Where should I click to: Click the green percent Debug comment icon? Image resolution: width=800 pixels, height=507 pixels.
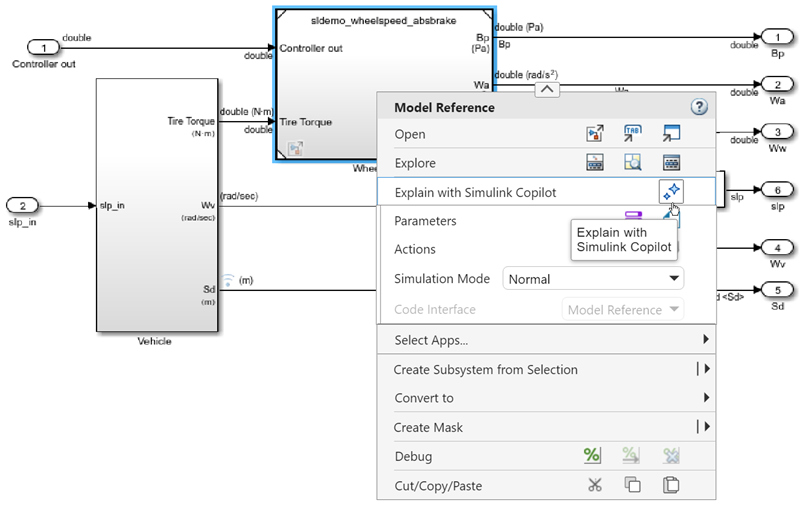(592, 456)
